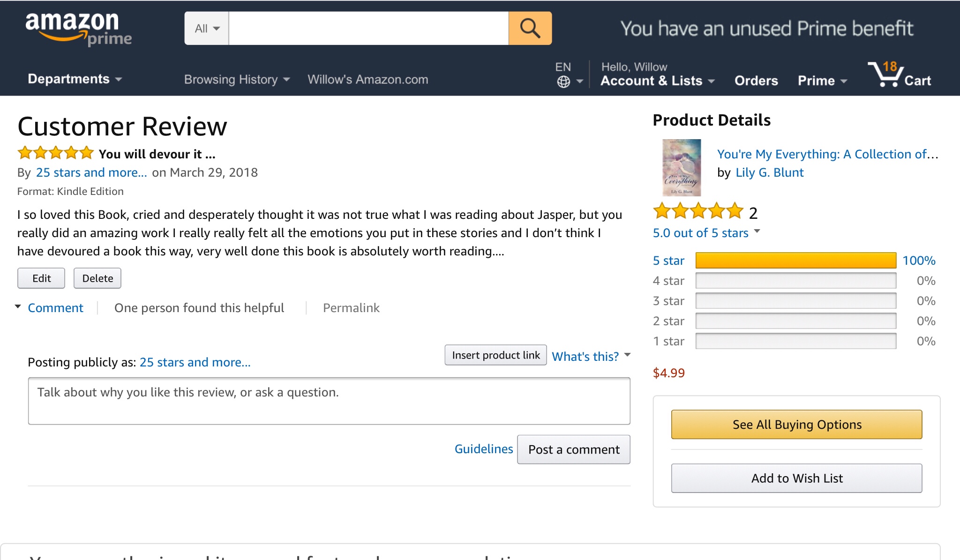Click the Delete review button
Screen dimensions: 960x560
(97, 278)
